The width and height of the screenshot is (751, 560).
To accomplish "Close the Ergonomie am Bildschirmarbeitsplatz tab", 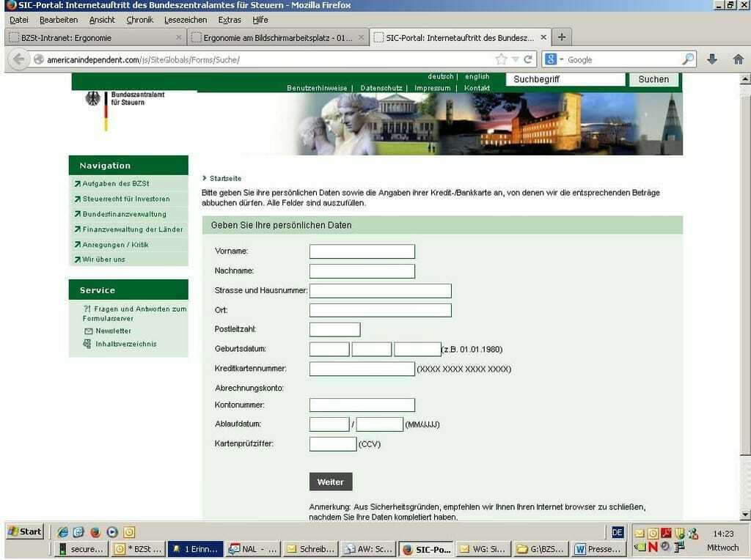I will tap(360, 37).
